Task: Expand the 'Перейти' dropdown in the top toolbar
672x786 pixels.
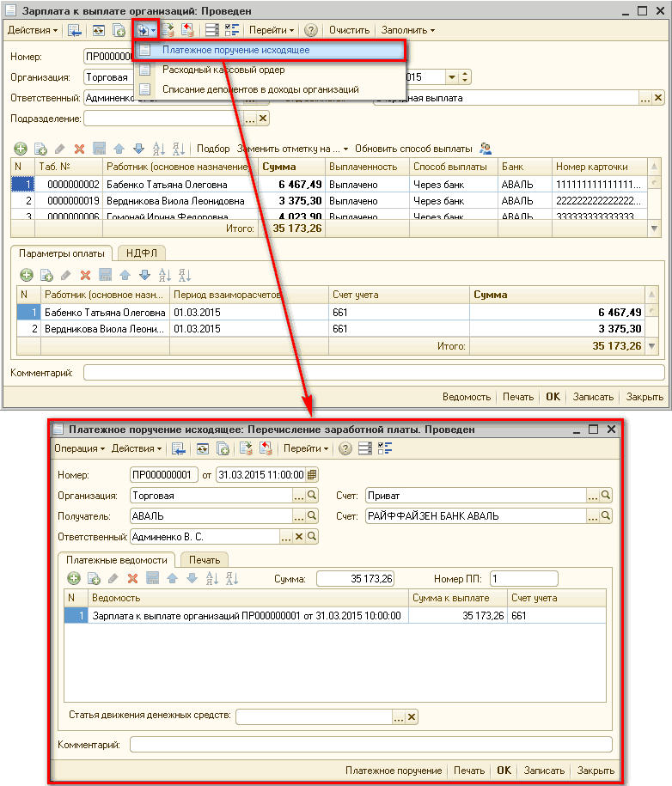Action: (272, 30)
